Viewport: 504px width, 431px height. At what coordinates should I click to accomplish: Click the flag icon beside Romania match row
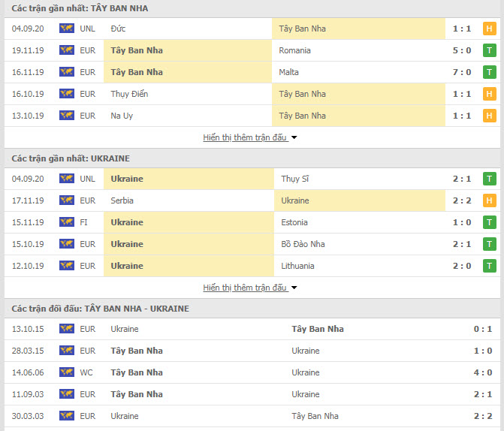point(67,50)
